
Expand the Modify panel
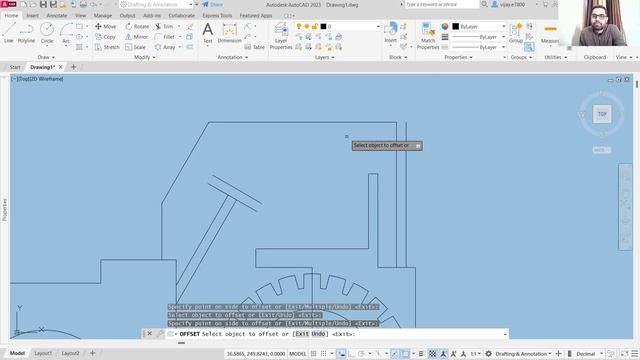pos(144,57)
